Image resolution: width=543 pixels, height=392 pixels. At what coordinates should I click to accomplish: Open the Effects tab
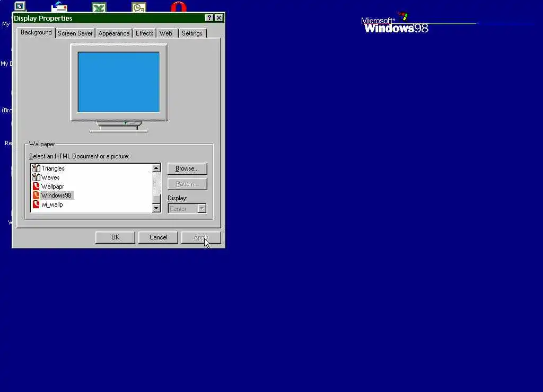144,33
